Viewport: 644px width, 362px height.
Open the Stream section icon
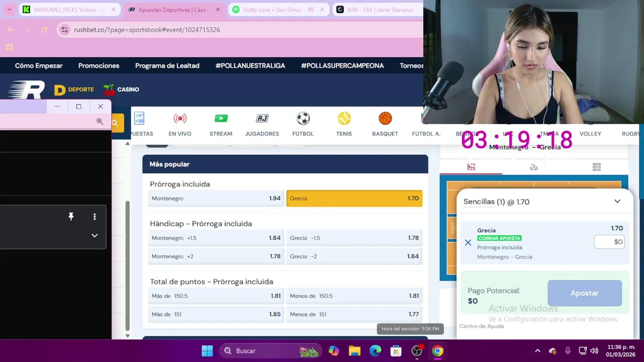(221, 119)
